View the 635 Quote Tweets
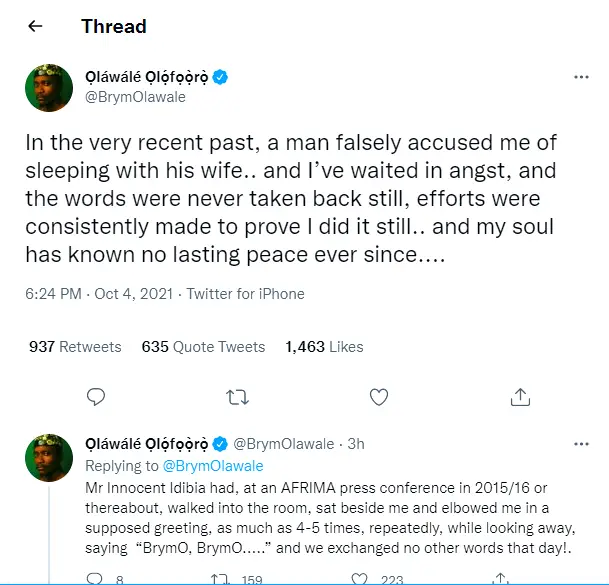Image resolution: width=609 pixels, height=585 pixels. [204, 347]
